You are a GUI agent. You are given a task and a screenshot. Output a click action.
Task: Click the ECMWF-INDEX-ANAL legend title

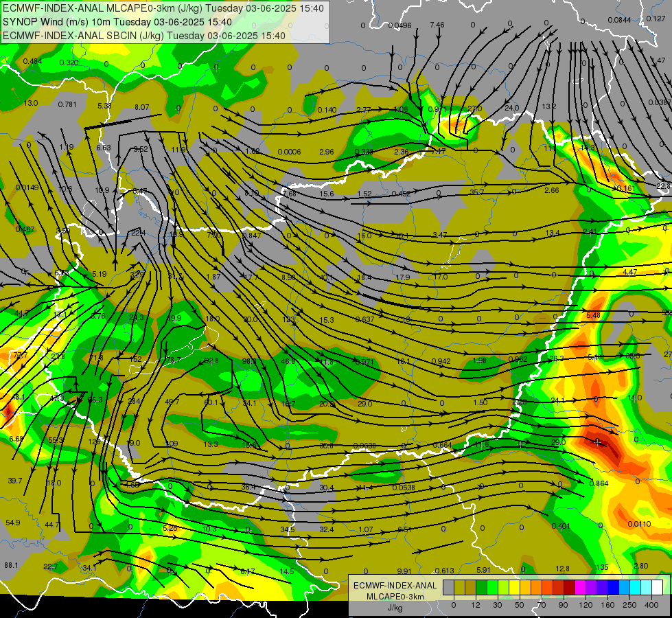pyautogui.click(x=395, y=586)
